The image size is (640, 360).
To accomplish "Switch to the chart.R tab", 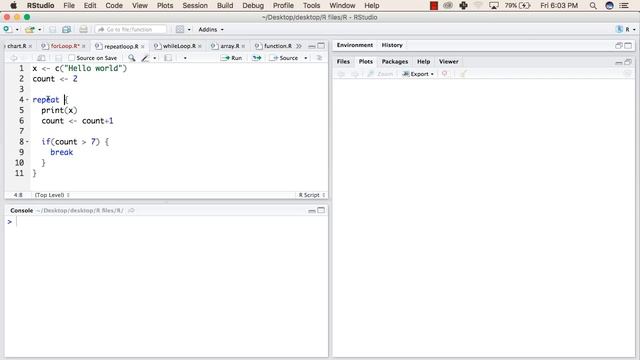I will (17, 46).
